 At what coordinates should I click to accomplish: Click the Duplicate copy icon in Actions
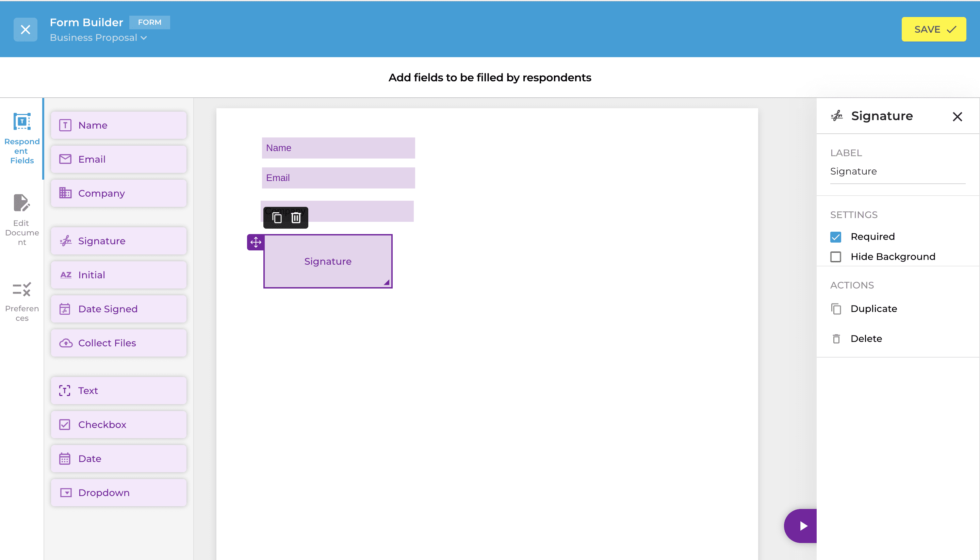(x=836, y=309)
